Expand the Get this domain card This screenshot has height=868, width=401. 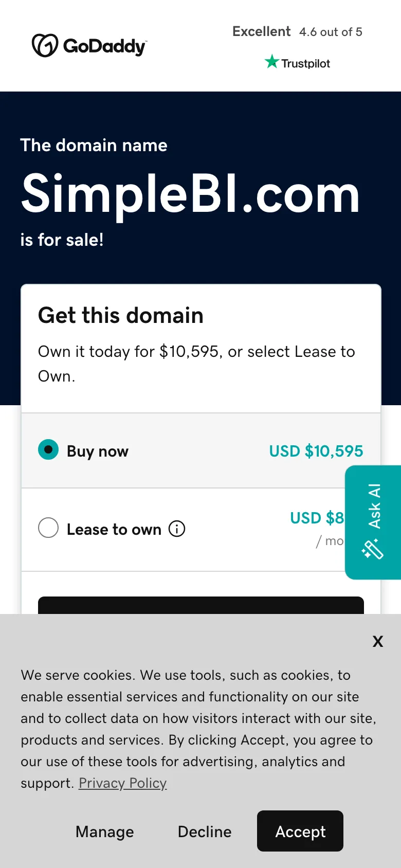tap(121, 315)
